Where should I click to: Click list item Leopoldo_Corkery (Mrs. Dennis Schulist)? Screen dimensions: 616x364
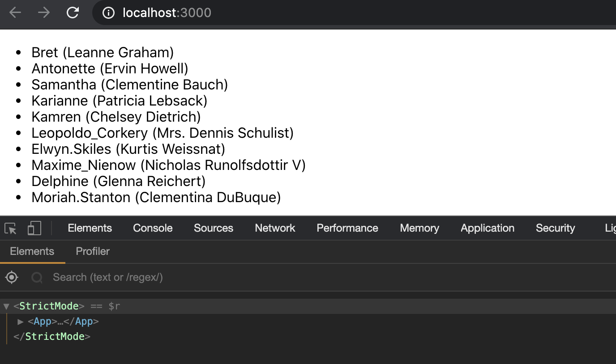click(163, 133)
